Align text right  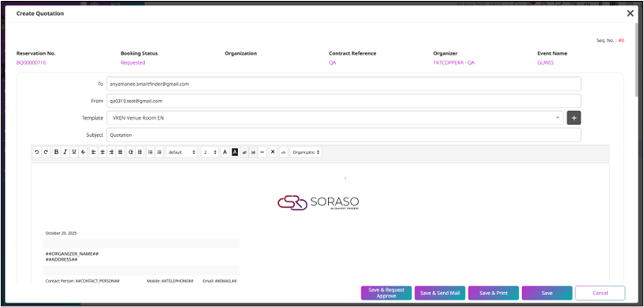111,152
